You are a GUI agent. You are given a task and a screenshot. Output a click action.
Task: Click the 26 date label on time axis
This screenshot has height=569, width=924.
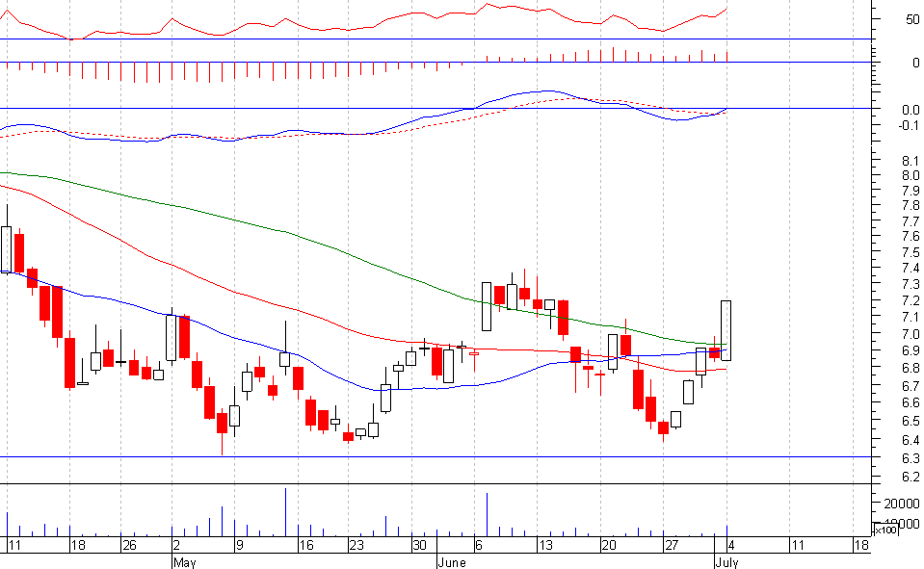[x=129, y=546]
